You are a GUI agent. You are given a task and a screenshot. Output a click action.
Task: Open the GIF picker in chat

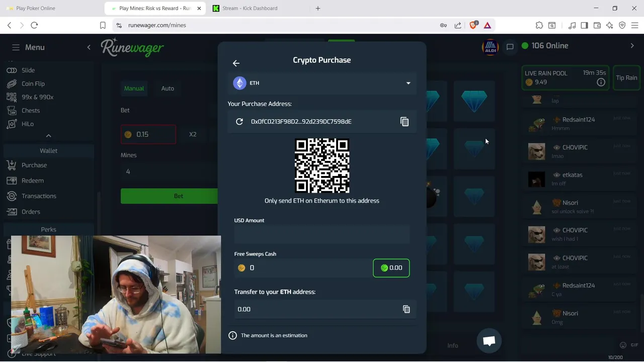634,345
